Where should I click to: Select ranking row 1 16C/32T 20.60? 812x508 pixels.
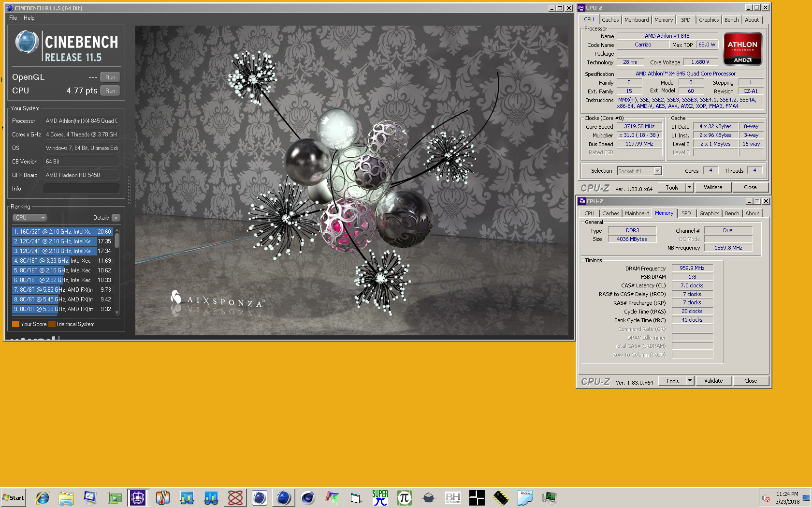click(62, 232)
